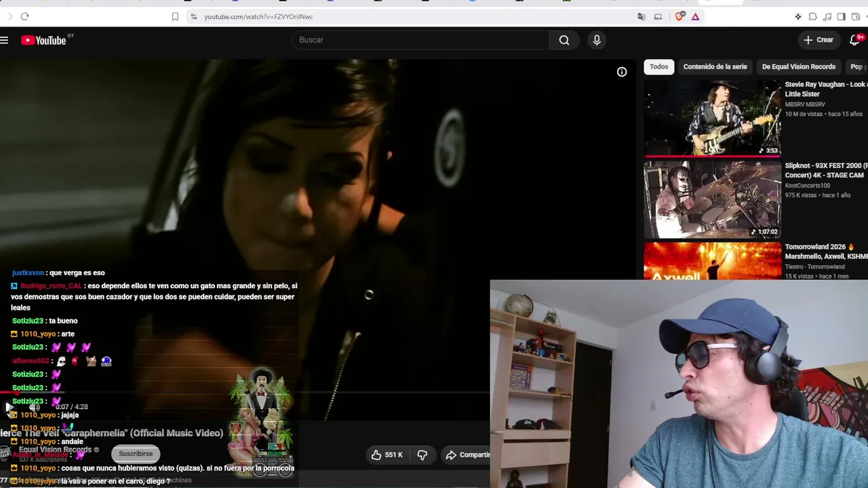Viewport: 868px width, 488px height.
Task: Open the notifications bell
Action: click(x=855, y=40)
